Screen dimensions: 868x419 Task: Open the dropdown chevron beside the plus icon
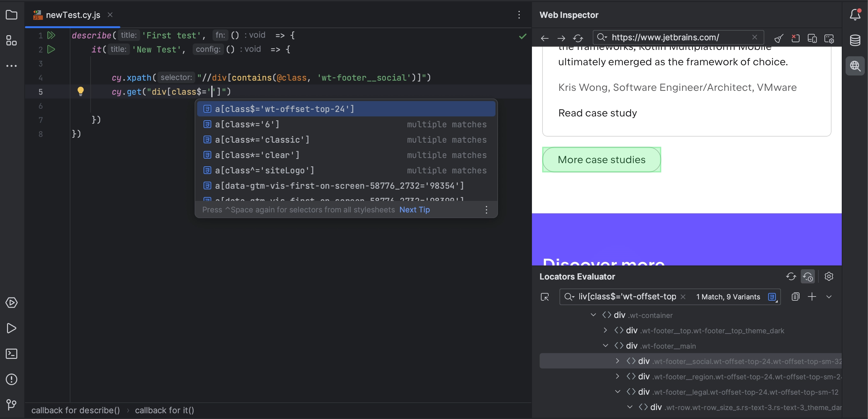pos(829,297)
